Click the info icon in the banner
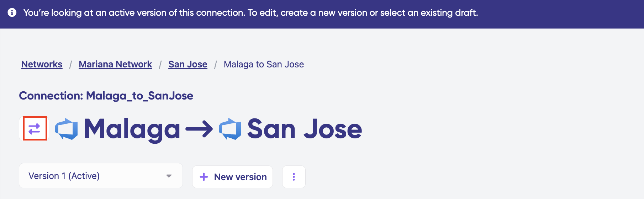Screen dimensions: 644x199 click(12, 13)
